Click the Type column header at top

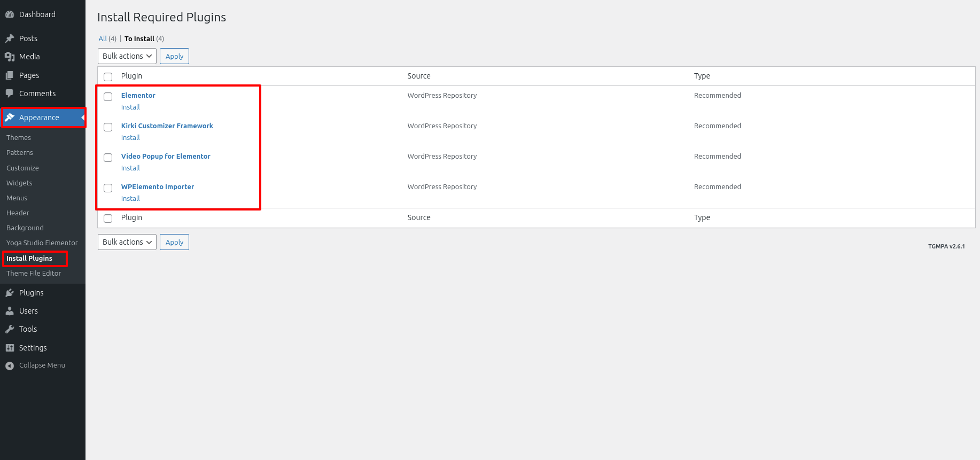point(702,76)
